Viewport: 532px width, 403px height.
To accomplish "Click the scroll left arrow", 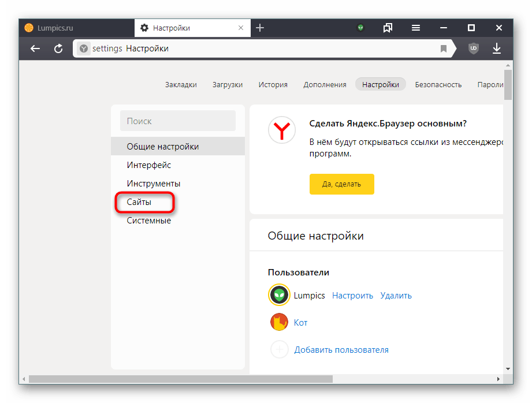I will pos(24,379).
